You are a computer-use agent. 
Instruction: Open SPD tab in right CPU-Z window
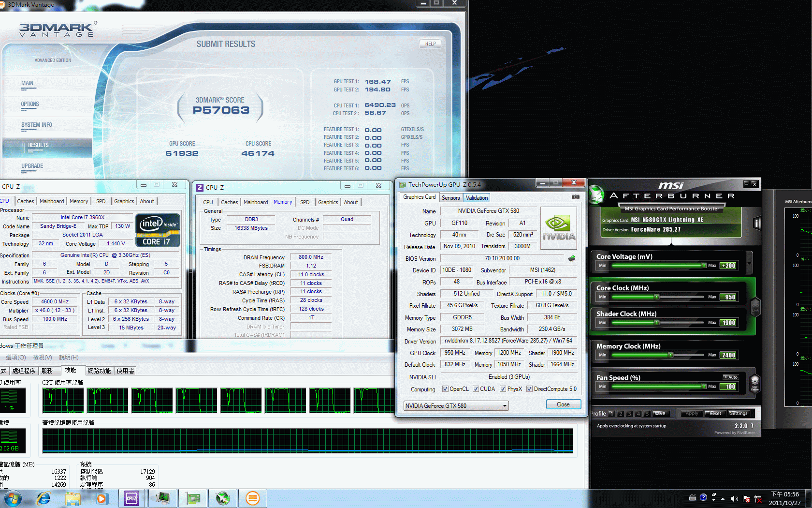(304, 202)
